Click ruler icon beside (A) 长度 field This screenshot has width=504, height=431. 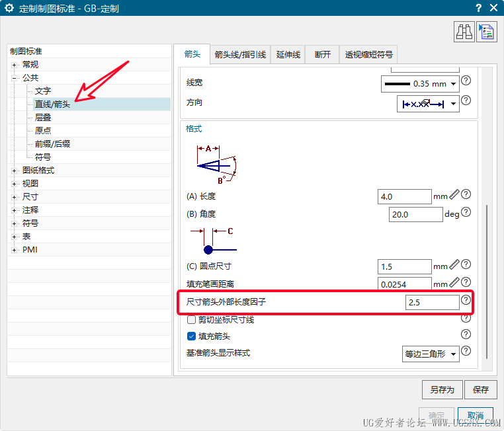coord(454,194)
